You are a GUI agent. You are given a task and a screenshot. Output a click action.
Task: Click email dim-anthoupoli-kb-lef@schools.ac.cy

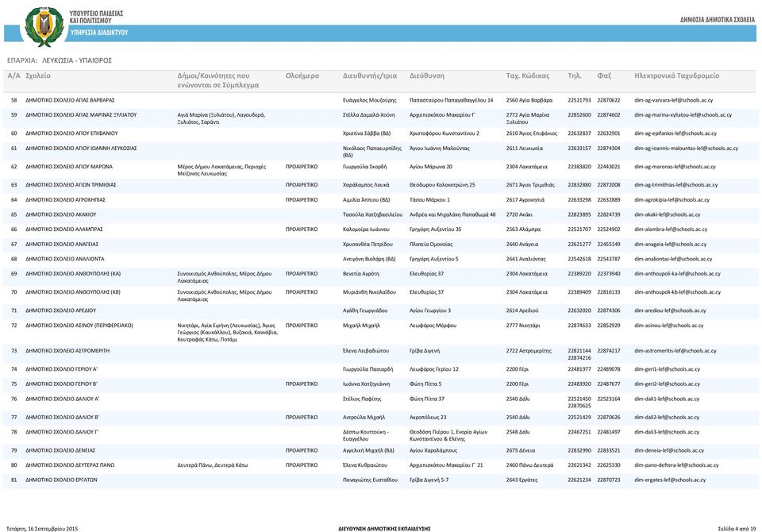pos(677,292)
